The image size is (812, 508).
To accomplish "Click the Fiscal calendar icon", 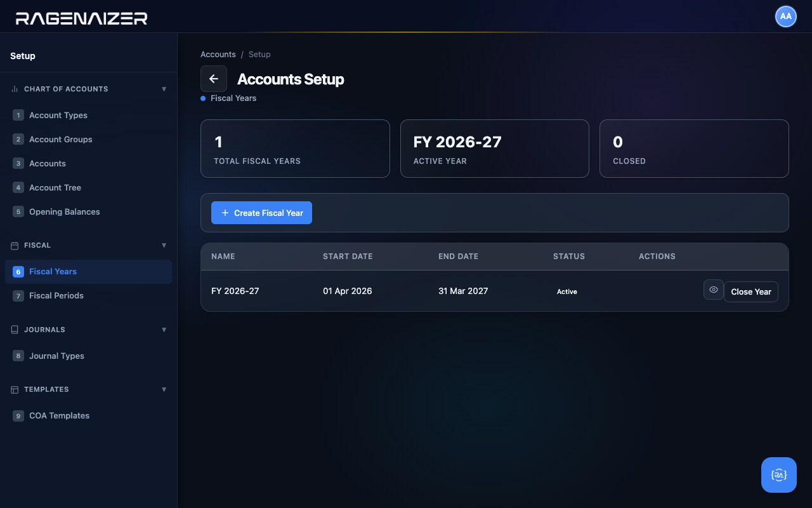I will click(x=15, y=245).
